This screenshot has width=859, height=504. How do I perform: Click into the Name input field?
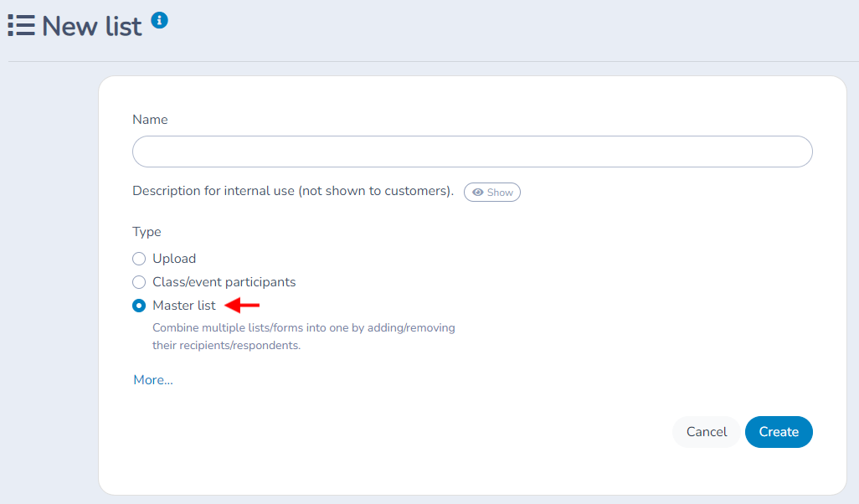[472, 152]
